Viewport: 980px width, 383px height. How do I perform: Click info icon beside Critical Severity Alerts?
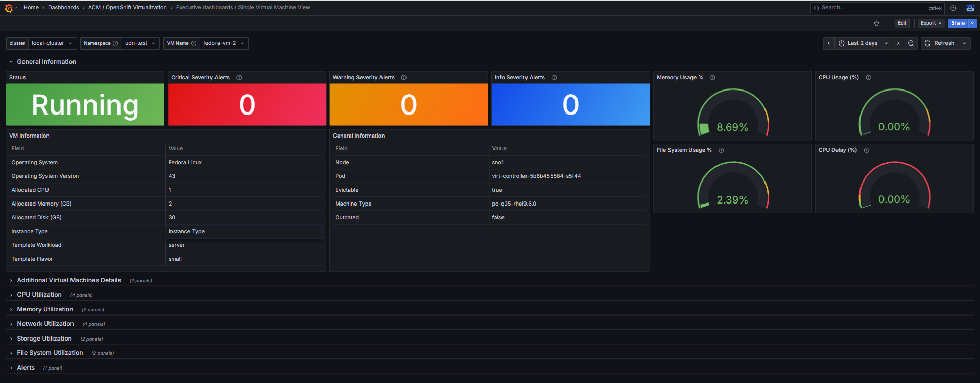(239, 78)
